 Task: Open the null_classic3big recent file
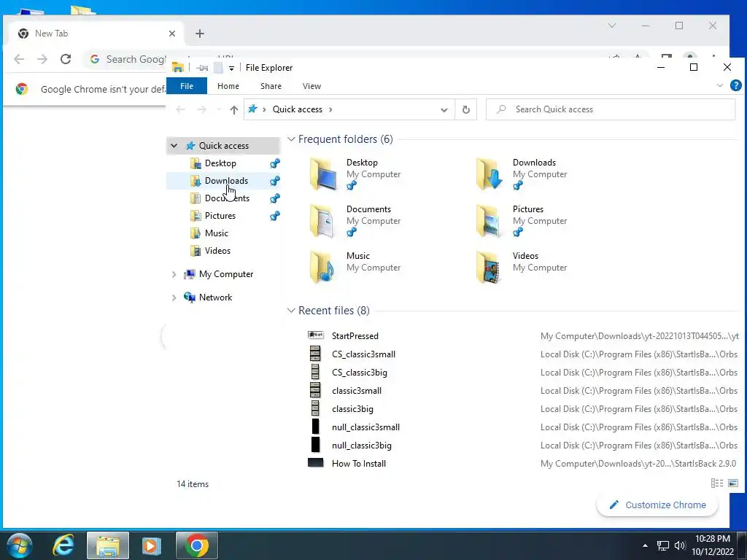(x=362, y=446)
